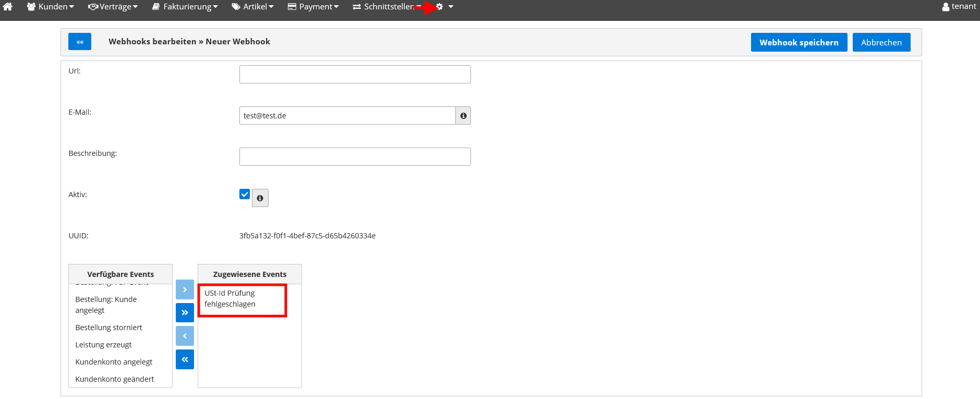Open the Verträge dropdown menu
This screenshot has height=399, width=980.
113,7
